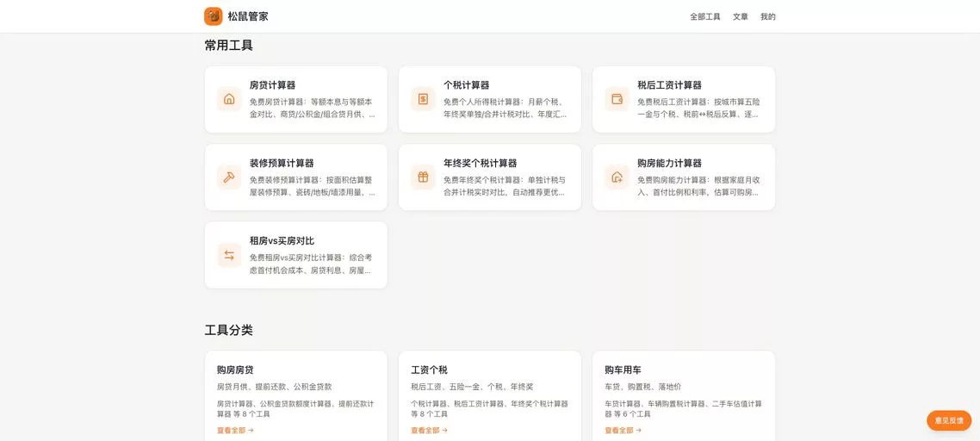The width and height of the screenshot is (980, 441).
Task: Click 查看全部 under 工资个税 category
Action: pyautogui.click(x=429, y=431)
